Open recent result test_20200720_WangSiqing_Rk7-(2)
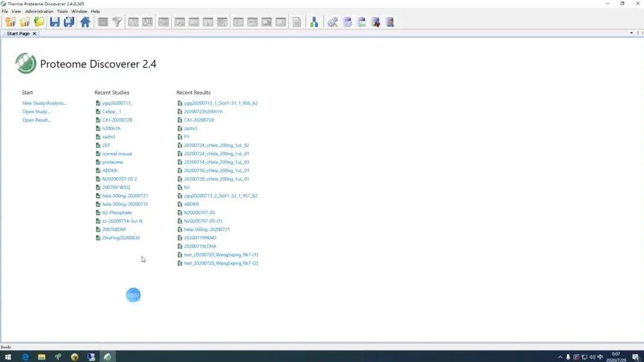The image size is (644, 362). click(221, 263)
